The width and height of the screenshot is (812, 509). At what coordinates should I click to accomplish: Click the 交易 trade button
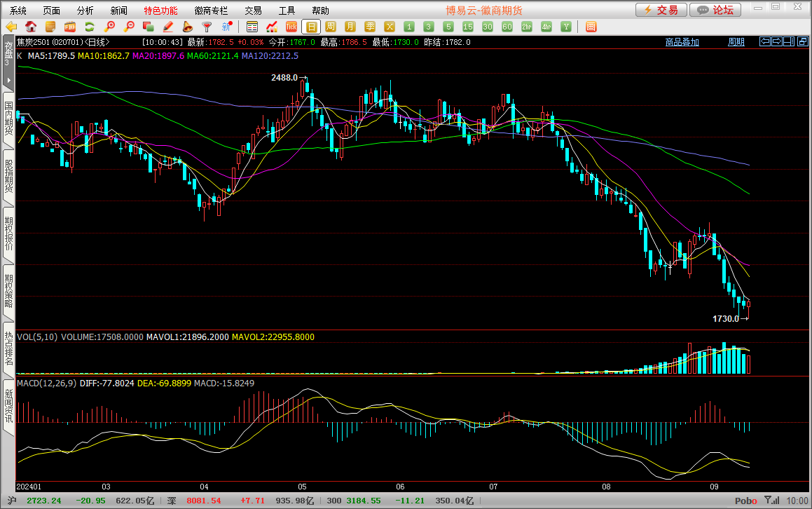(661, 10)
